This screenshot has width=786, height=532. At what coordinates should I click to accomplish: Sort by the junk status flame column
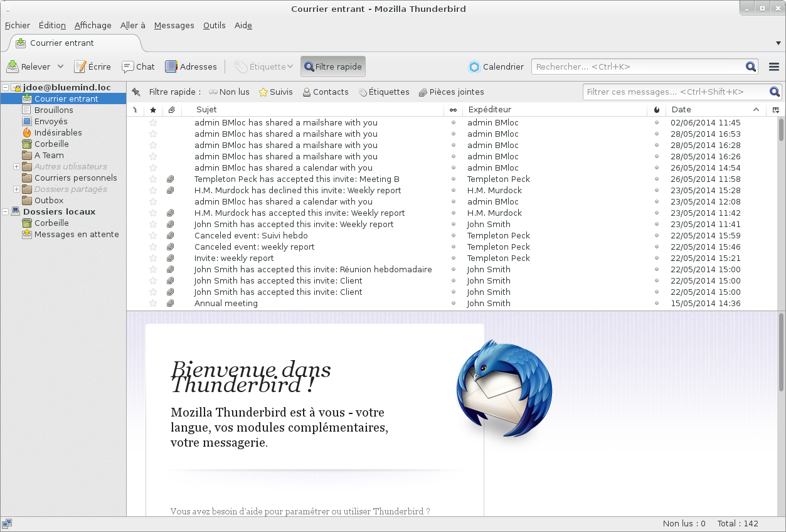(x=657, y=110)
